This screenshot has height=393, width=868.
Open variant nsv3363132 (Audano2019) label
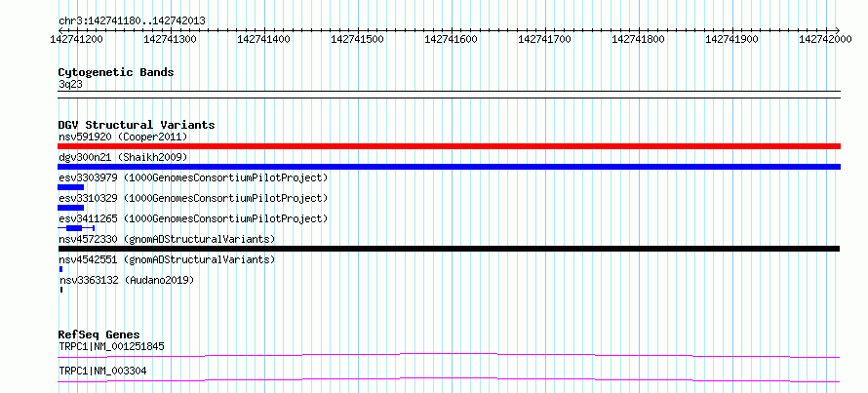127,280
